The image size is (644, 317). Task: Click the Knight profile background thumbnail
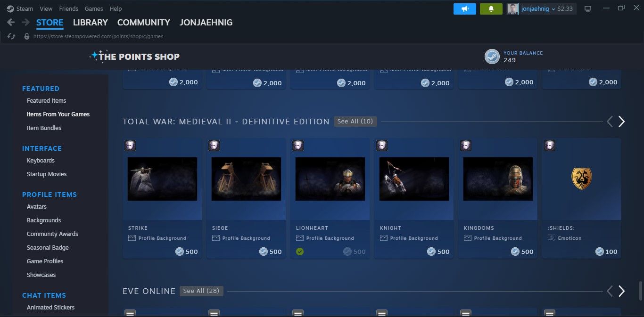click(x=413, y=179)
